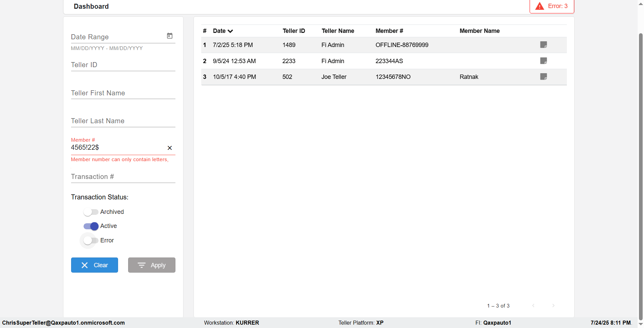
Task: Click Teller Platform: XP in status bar
Action: coord(361,323)
